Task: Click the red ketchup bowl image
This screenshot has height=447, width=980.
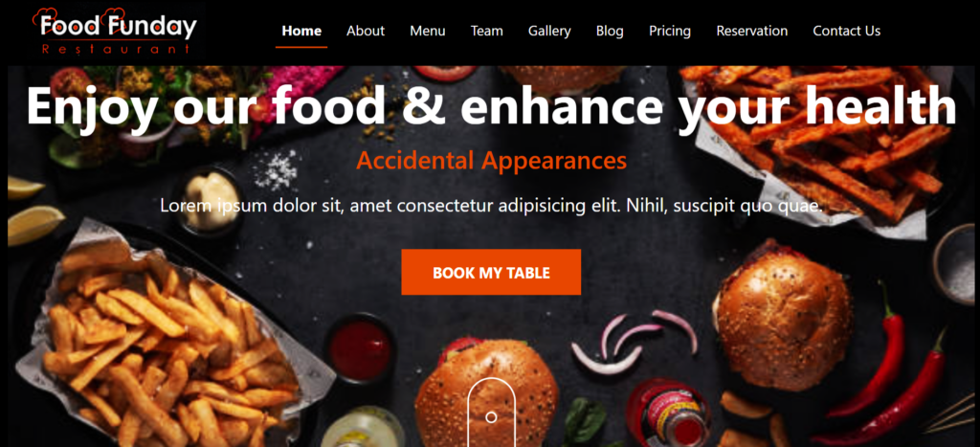Action: pos(360,348)
